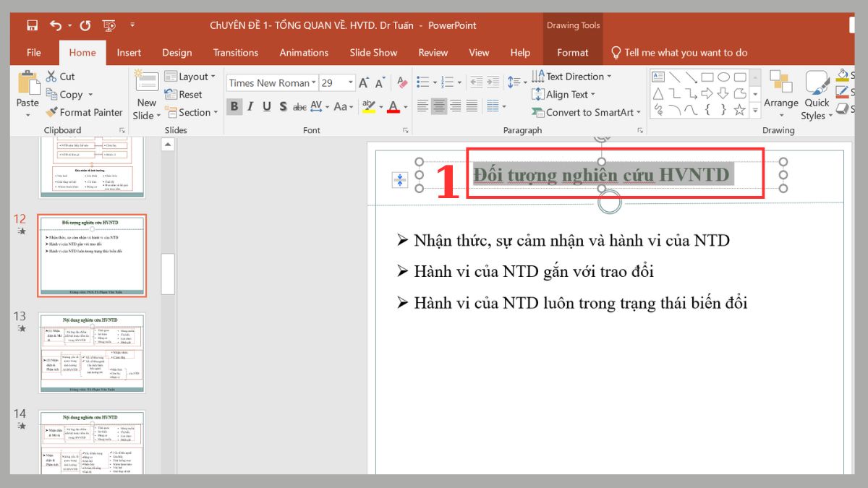Click the Convert to SmartArt icon

pos(539,113)
